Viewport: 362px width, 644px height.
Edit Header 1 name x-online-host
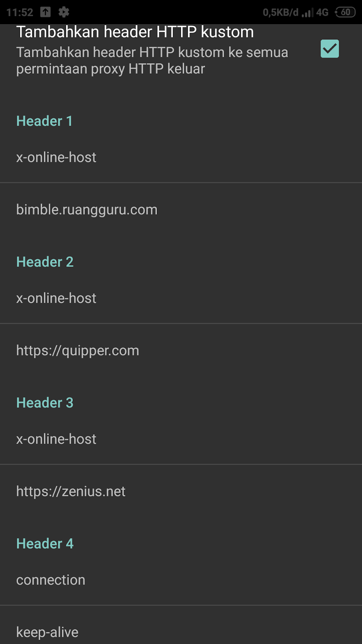(181, 157)
